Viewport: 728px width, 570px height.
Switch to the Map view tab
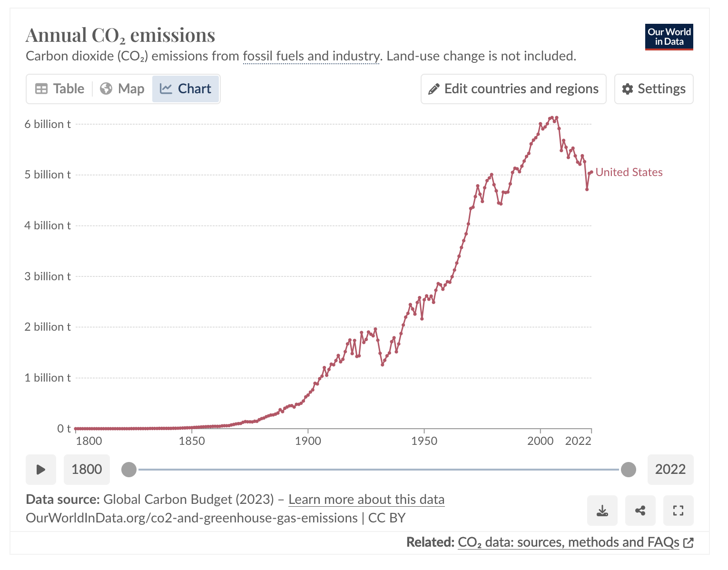(122, 88)
